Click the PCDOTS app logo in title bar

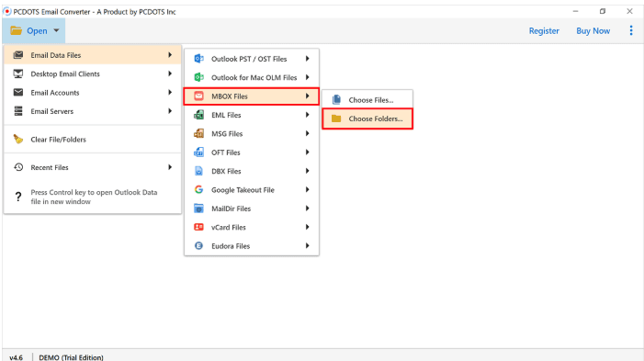click(7, 12)
